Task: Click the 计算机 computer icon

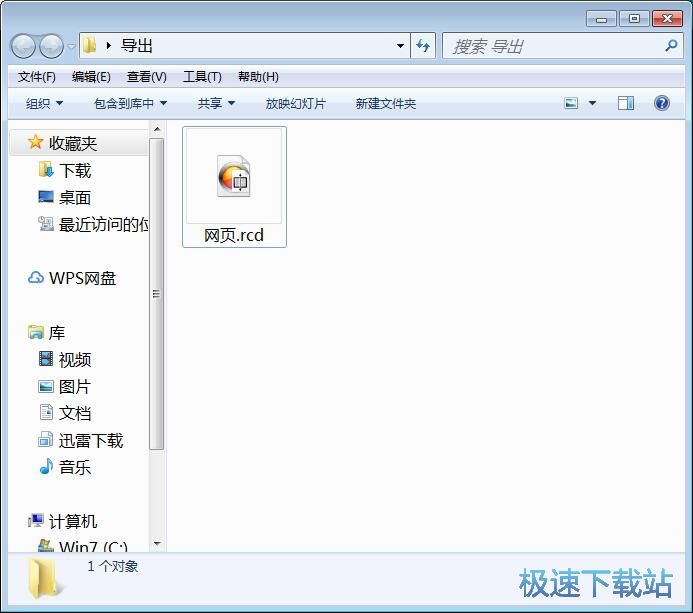Action: coord(35,521)
